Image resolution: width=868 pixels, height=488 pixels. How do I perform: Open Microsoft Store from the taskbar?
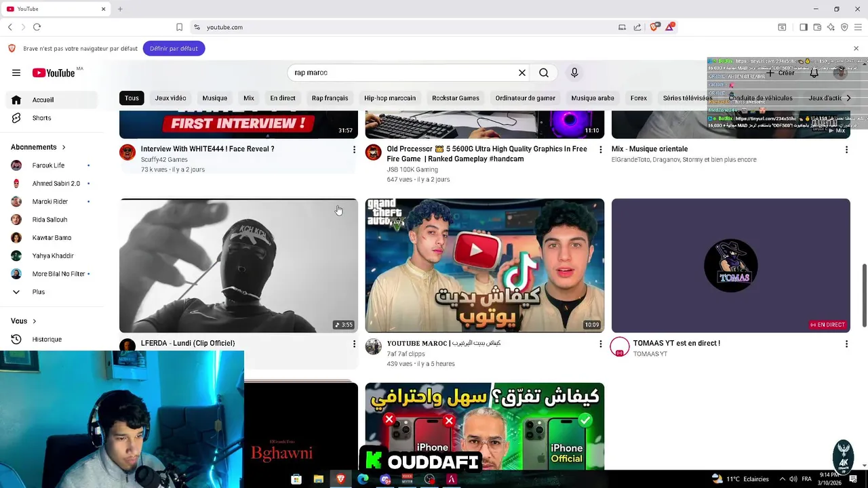click(x=296, y=479)
